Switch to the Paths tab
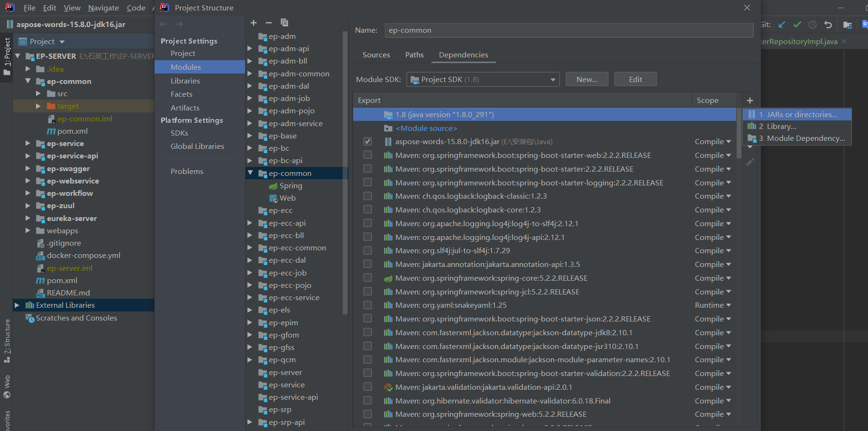Image resolution: width=868 pixels, height=431 pixels. click(414, 55)
